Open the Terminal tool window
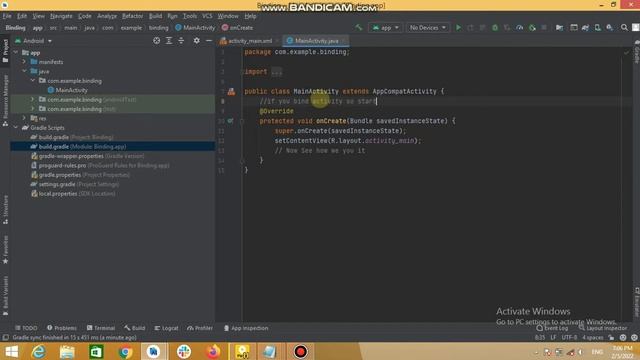 click(x=101, y=328)
